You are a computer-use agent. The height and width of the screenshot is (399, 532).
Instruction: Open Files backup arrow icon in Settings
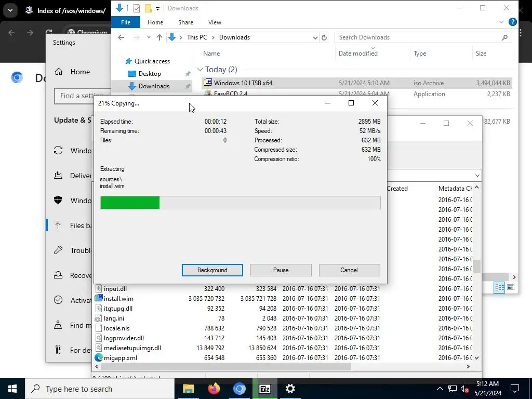tap(58, 225)
